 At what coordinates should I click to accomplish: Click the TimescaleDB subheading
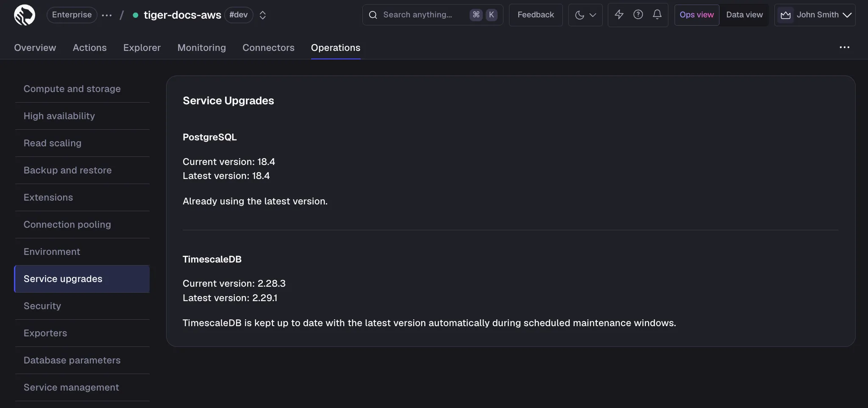pyautogui.click(x=212, y=259)
